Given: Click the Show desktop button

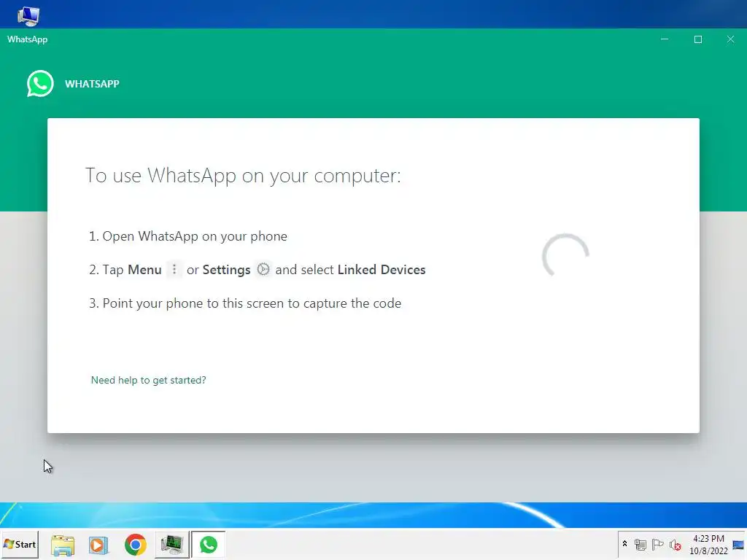Looking at the screenshot, I should click(739, 544).
